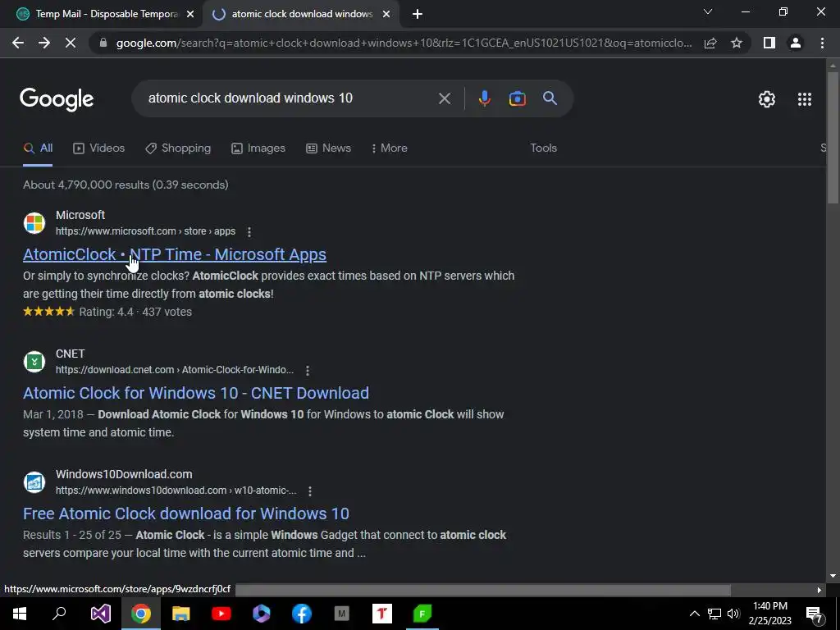Open the Facebook taskbar app

[x=302, y=614]
